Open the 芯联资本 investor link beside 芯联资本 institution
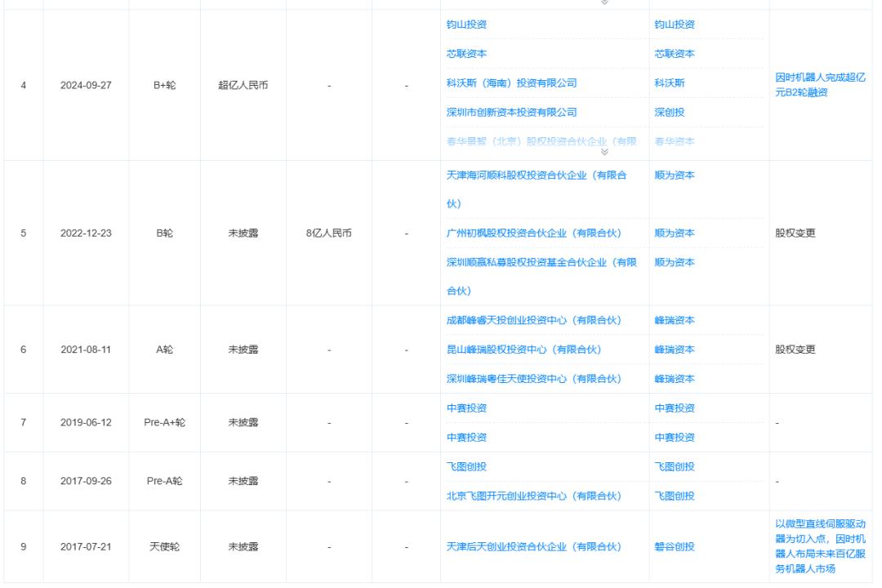882x588 pixels. tap(466, 53)
